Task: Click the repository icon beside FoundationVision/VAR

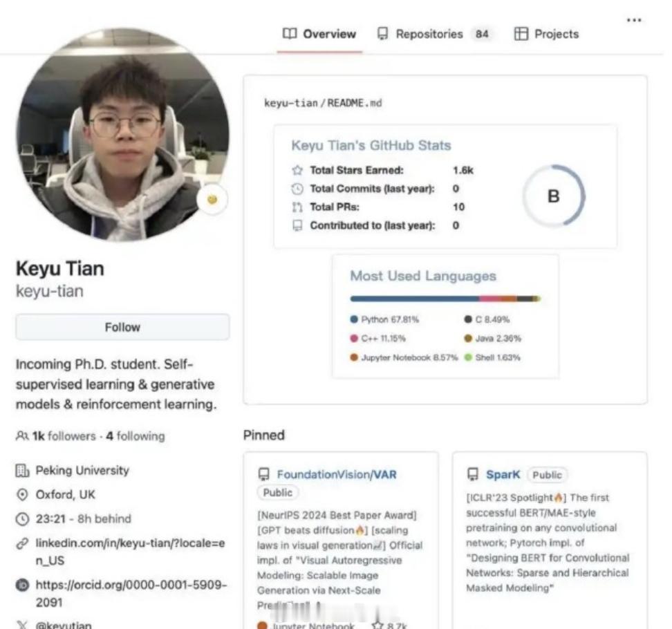Action: pos(264,475)
